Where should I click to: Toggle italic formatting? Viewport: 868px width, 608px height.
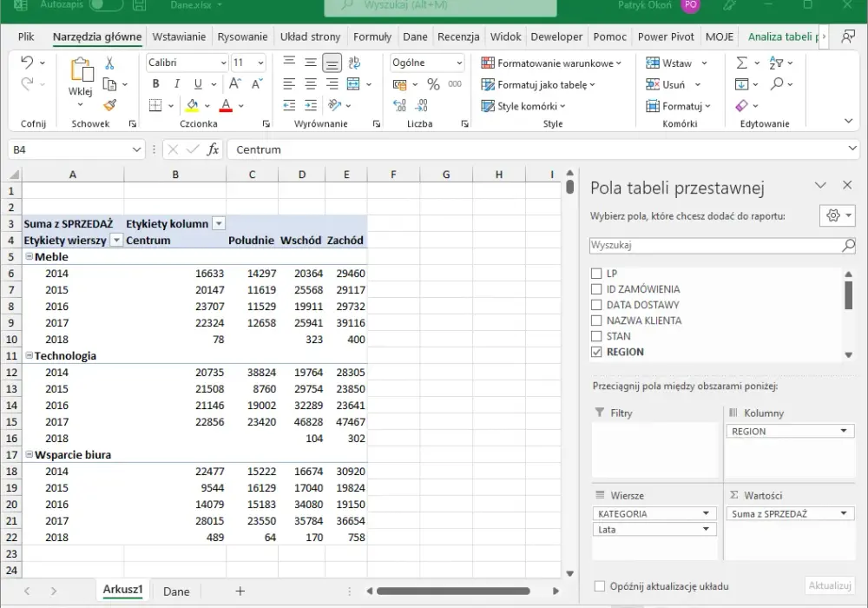[176, 83]
